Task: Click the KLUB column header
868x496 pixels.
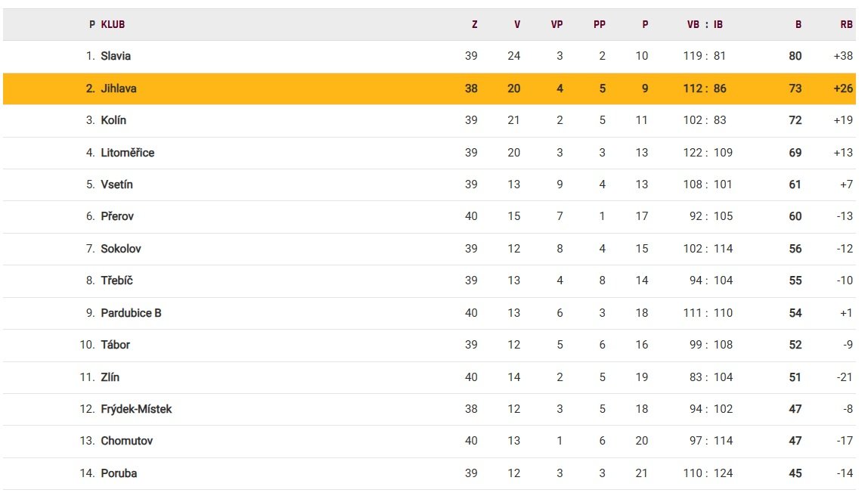Action: 113,24
